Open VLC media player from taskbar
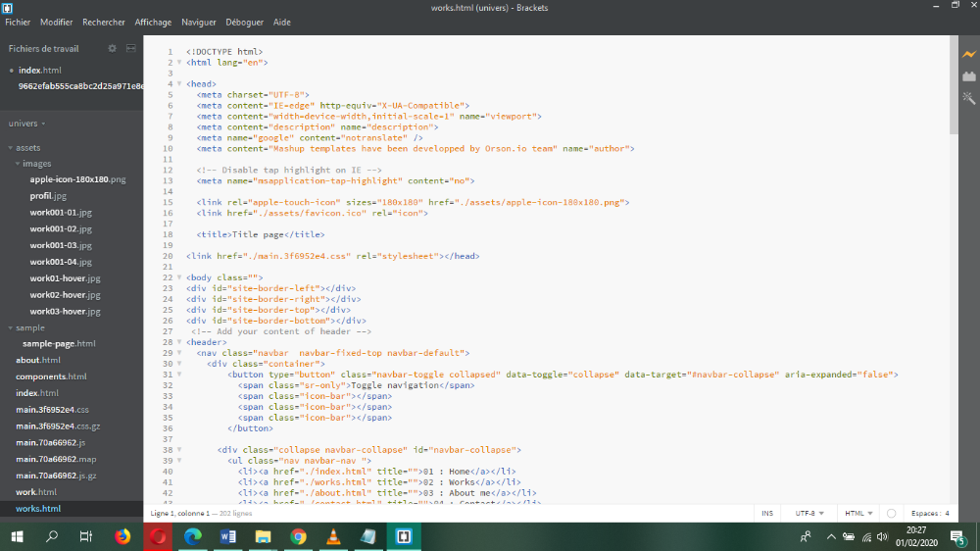 (333, 536)
